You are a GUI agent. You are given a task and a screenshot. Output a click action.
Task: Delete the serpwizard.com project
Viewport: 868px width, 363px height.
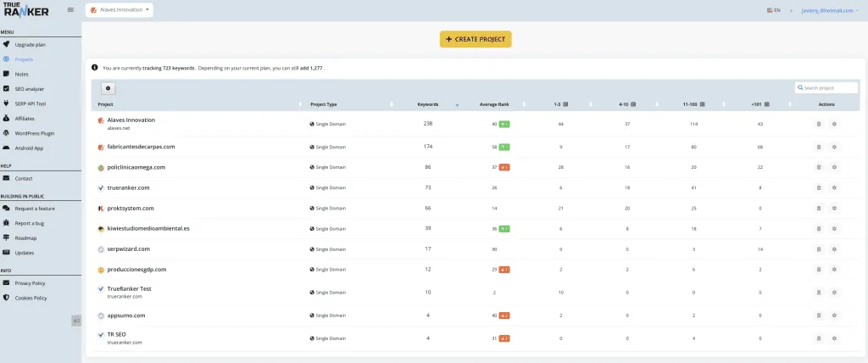819,249
